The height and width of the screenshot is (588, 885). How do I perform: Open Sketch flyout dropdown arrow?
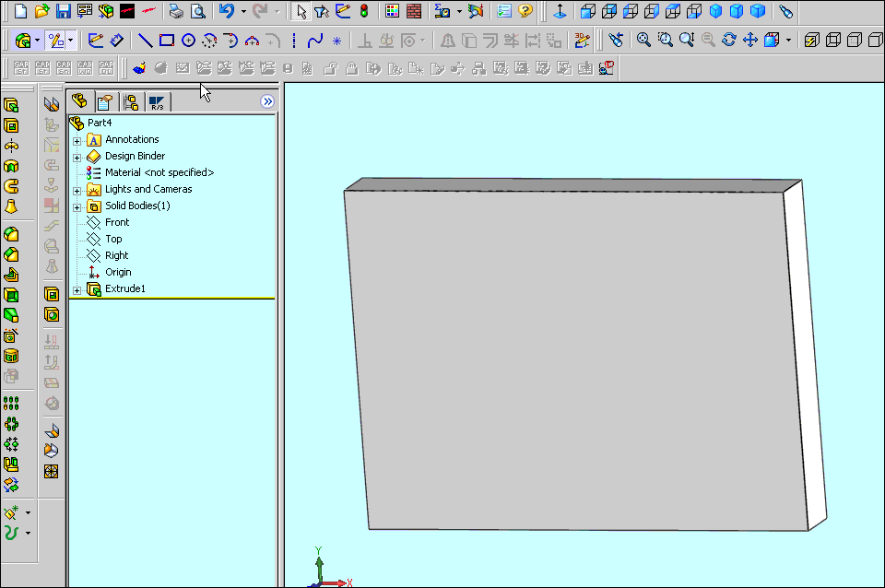click(71, 41)
